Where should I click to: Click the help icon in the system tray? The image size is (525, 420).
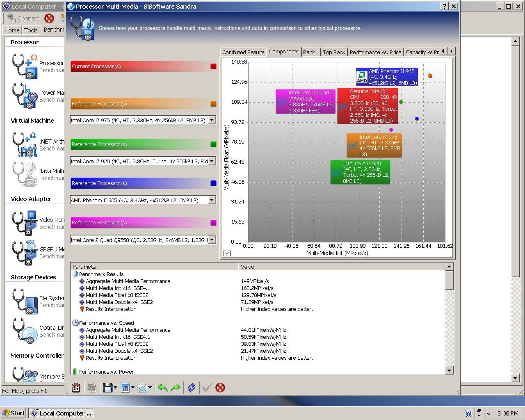pyautogui.click(x=469, y=413)
